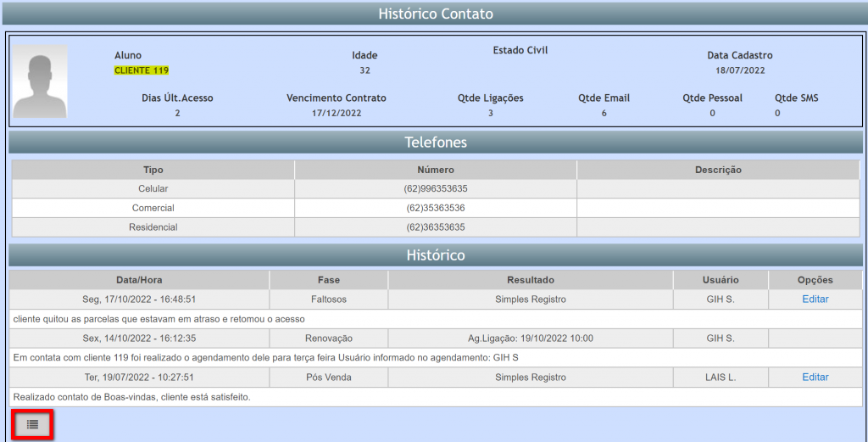Click the Usuário column header
The height and width of the screenshot is (442, 868).
coord(721,280)
